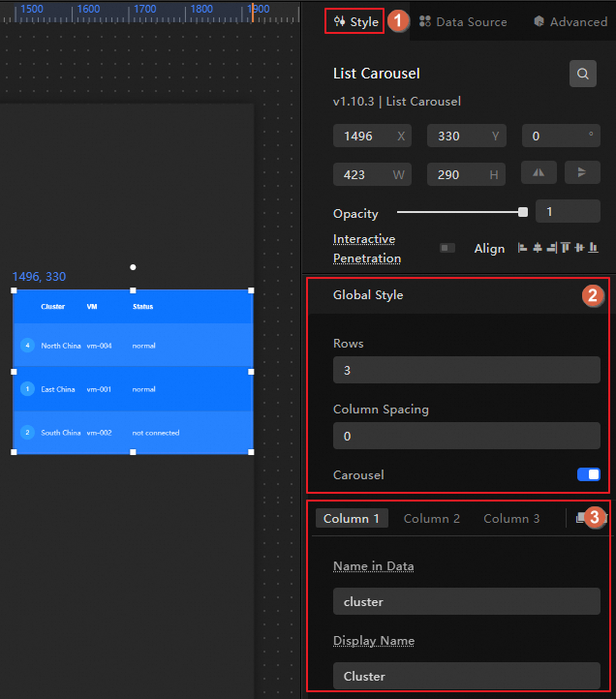
Task: Select the Column 1 tab
Action: tap(352, 519)
